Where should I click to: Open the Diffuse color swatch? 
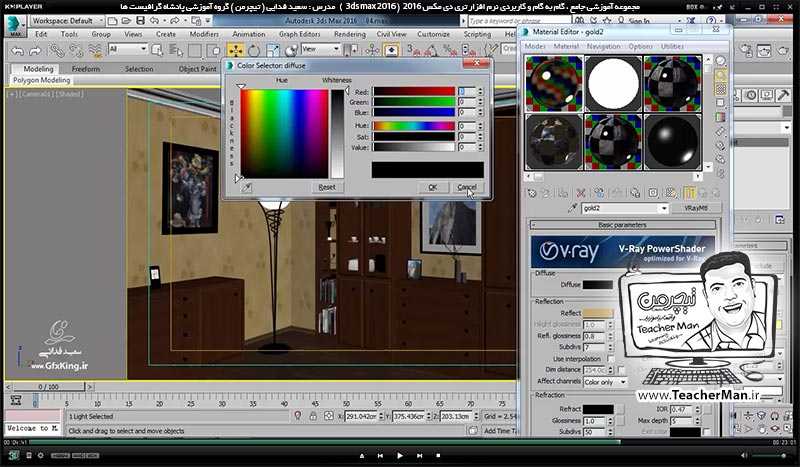597,285
